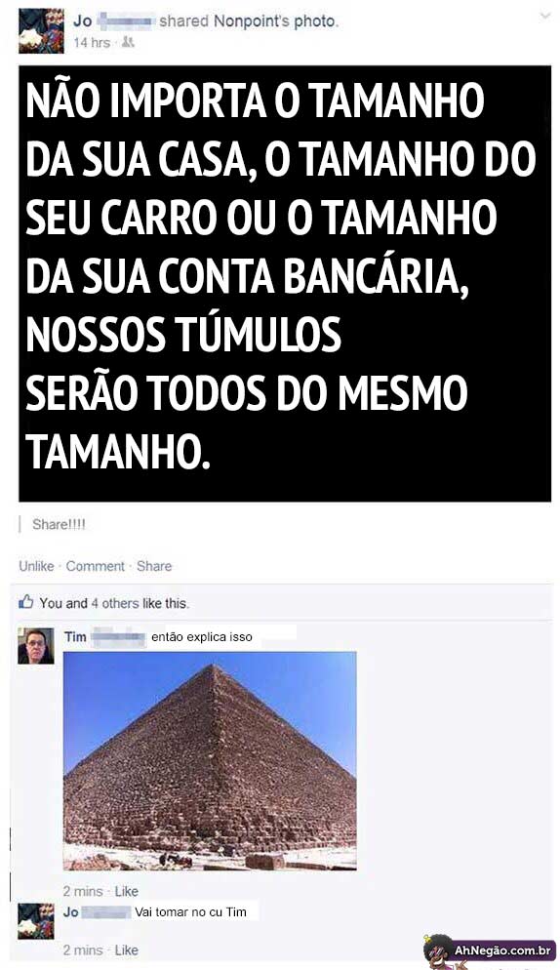Screen dimensions: 560x970
Task: Click the thumbs-up like icon
Action: (26, 602)
